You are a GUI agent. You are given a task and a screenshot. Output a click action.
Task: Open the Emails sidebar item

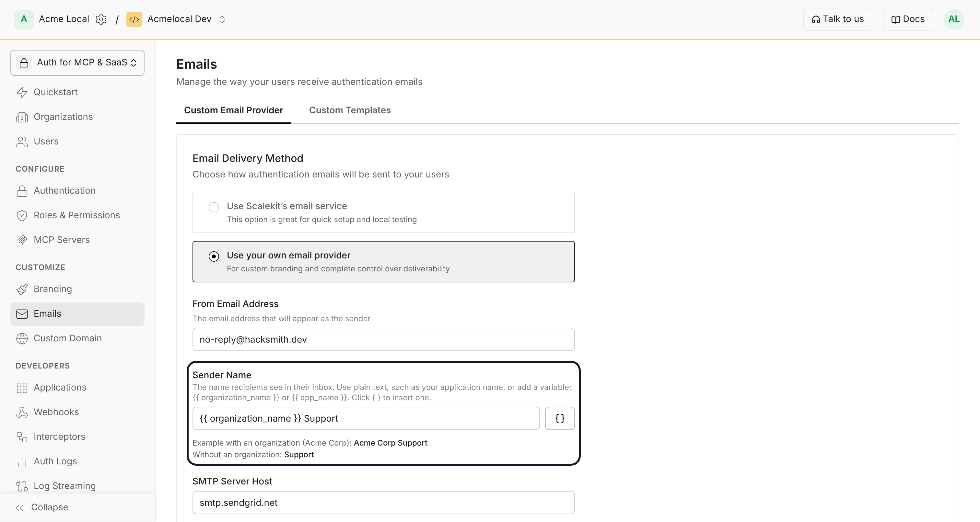[77, 314]
